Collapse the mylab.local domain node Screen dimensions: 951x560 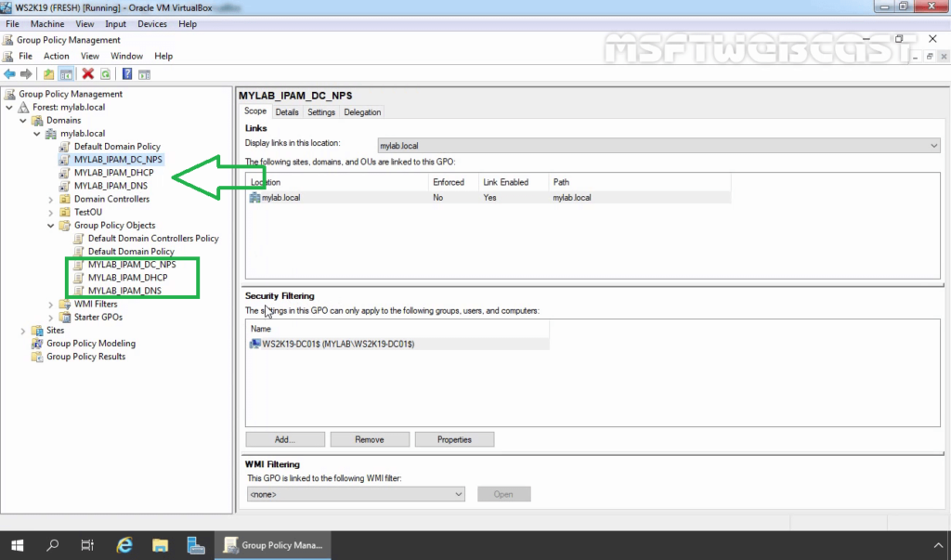click(37, 134)
